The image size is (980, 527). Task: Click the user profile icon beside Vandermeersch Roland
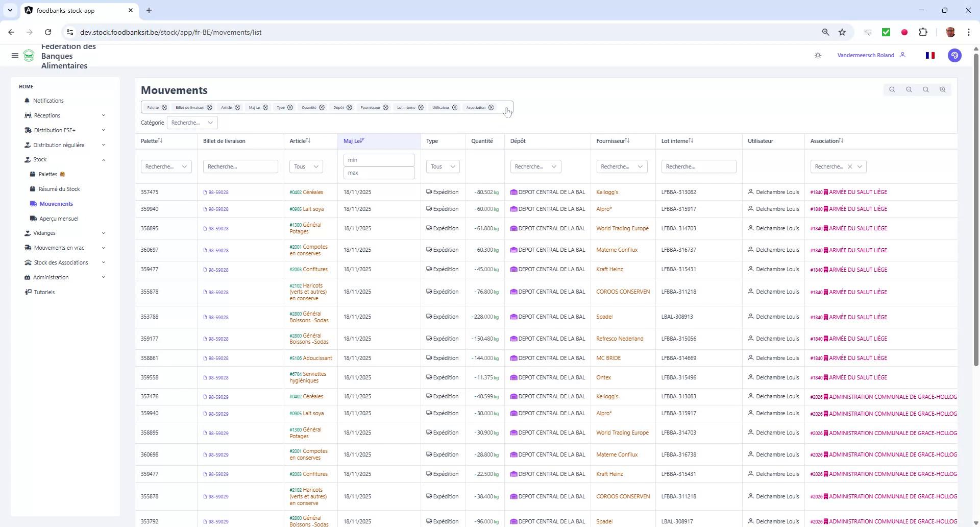click(x=903, y=55)
